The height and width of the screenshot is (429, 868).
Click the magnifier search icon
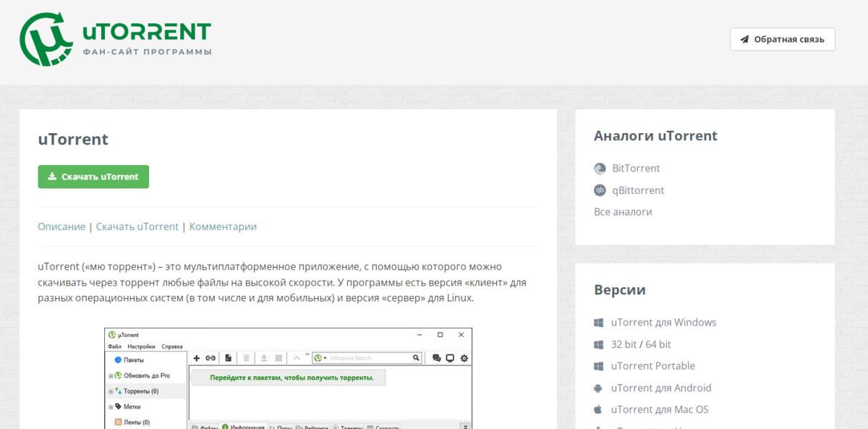(416, 357)
